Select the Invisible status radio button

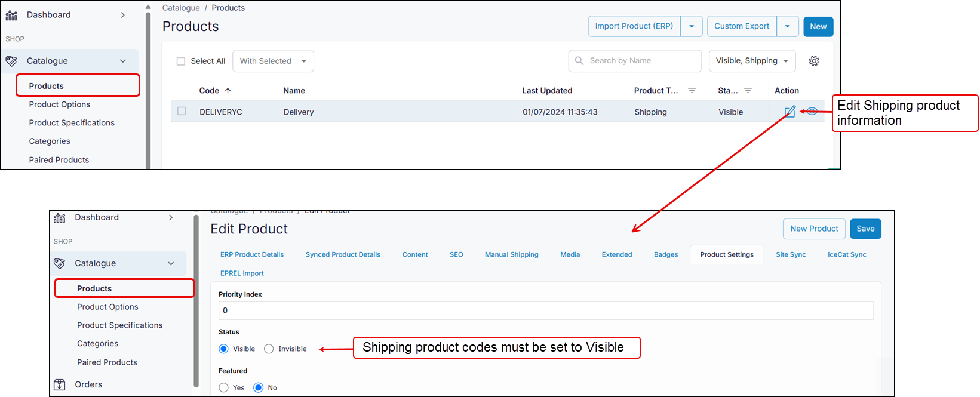[x=269, y=349]
